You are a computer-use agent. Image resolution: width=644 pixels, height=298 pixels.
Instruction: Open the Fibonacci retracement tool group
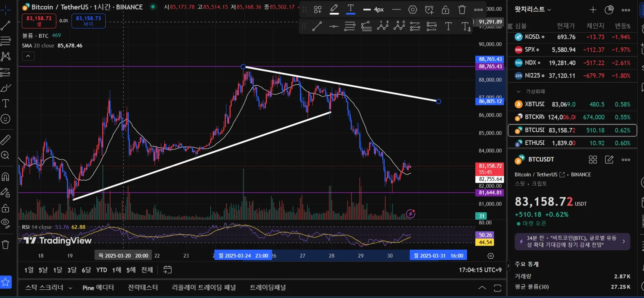(x=6, y=41)
